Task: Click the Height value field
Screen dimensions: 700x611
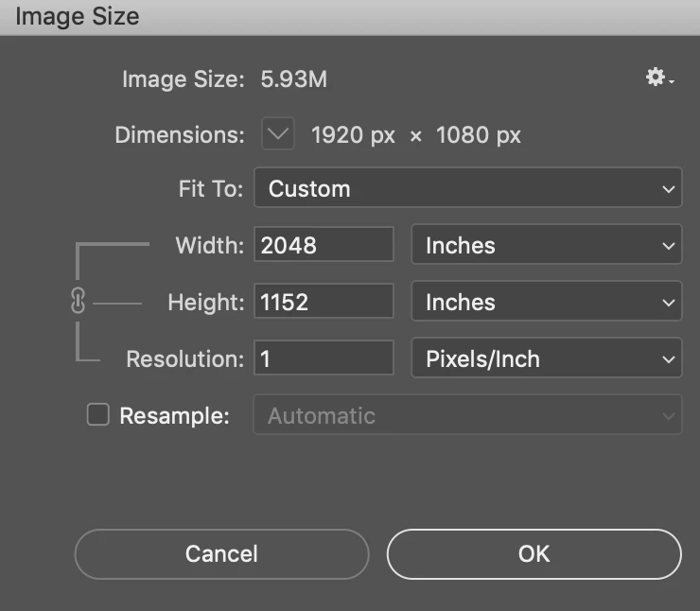Action: point(324,303)
